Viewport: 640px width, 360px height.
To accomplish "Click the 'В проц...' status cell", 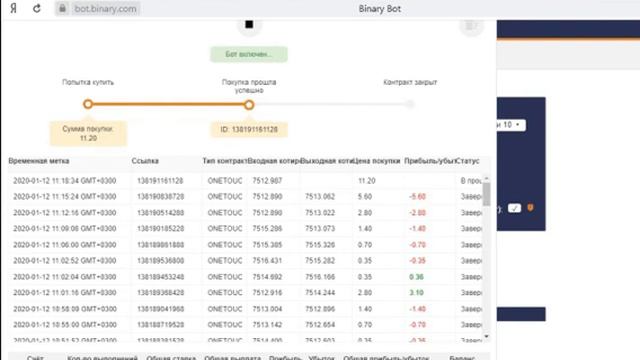I will point(471,180).
